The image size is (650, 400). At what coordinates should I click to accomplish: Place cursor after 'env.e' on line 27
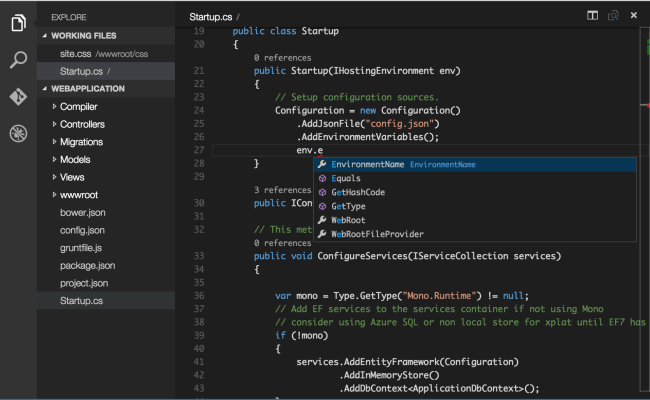[323, 150]
